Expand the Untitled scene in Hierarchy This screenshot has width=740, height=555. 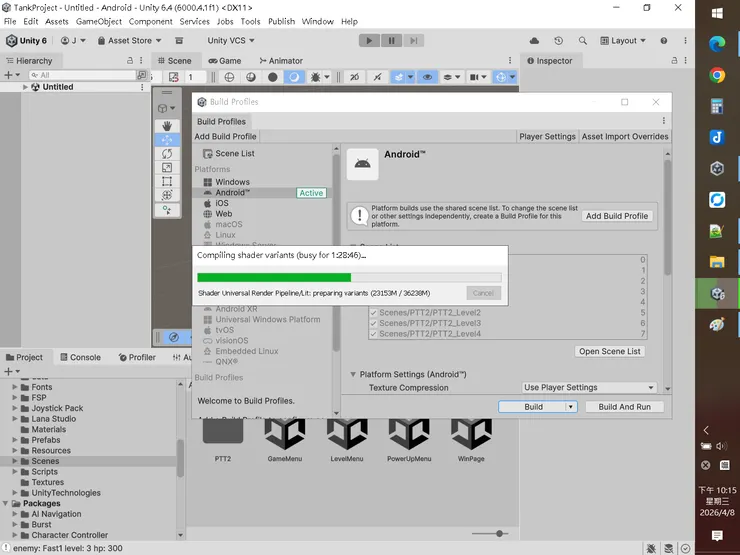25,87
